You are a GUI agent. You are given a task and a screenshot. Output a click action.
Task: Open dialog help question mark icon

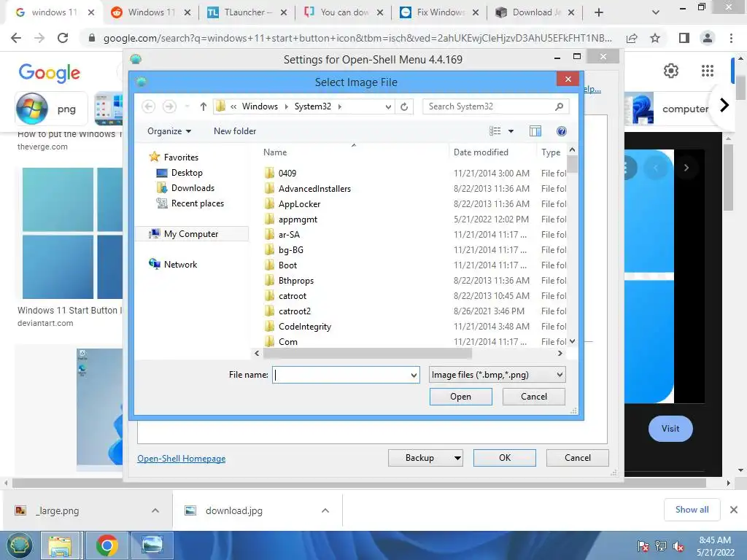[562, 131]
